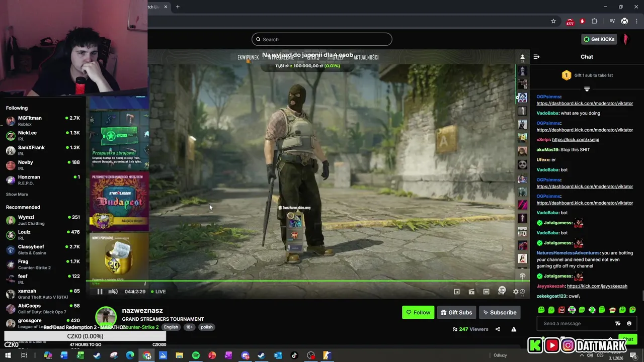The height and width of the screenshot is (362, 644).
Task: Share the stream via share icon
Action: coord(498,329)
